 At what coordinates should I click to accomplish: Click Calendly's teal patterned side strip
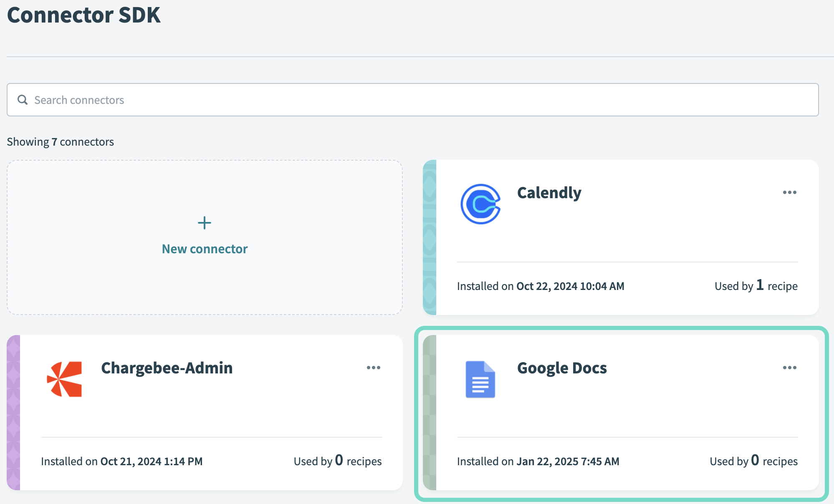(430, 237)
